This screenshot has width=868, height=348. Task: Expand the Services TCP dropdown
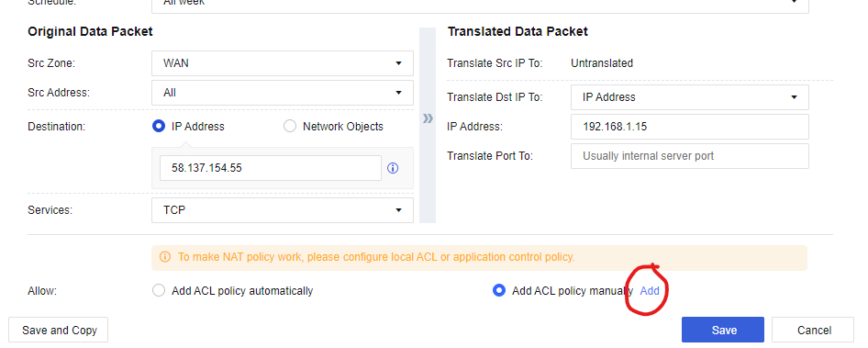click(x=283, y=210)
